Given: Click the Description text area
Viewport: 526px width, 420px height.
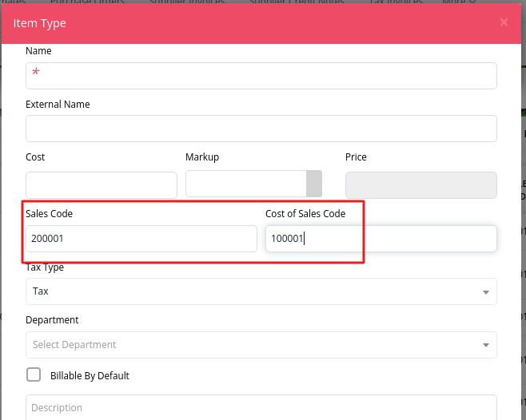Looking at the screenshot, I should point(261,407).
